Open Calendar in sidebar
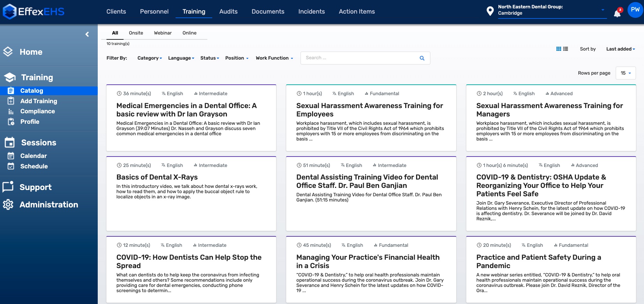This screenshot has height=304, width=644. [34, 156]
